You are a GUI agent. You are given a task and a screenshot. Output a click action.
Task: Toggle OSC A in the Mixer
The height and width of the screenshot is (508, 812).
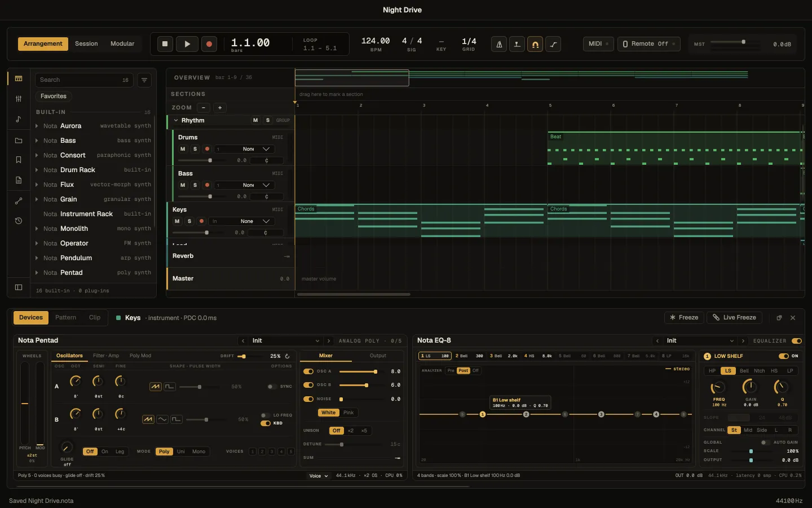pyautogui.click(x=308, y=371)
